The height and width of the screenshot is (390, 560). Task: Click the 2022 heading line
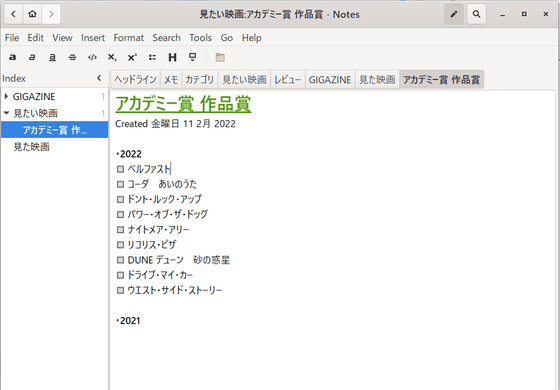pos(129,154)
